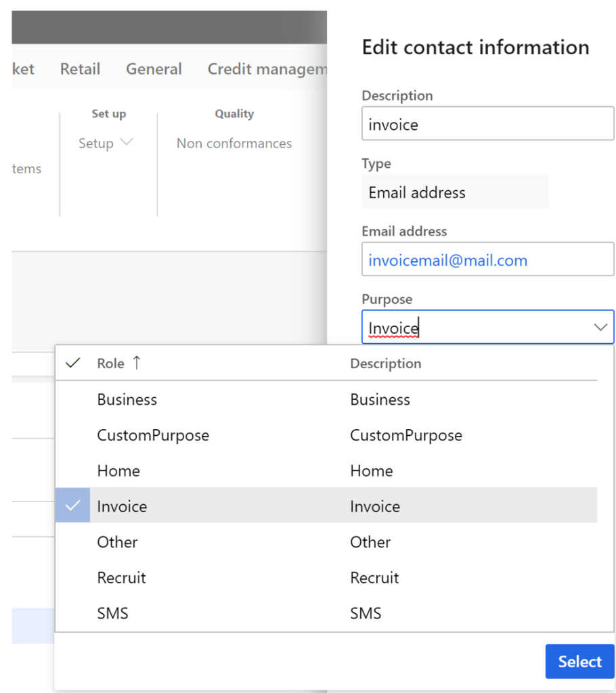Screen dimensions: 616x693
Task: Open Non conformances under Quality
Action: [234, 143]
